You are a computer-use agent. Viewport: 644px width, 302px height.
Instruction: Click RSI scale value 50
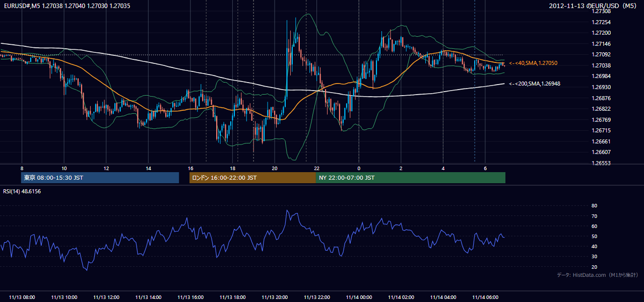pyautogui.click(x=594, y=236)
